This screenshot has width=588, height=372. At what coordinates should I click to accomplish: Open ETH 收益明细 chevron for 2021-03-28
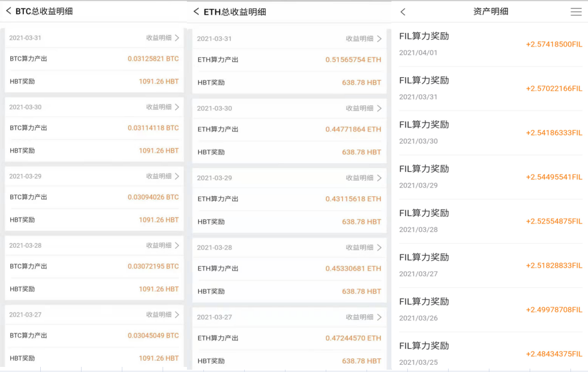[379, 248]
